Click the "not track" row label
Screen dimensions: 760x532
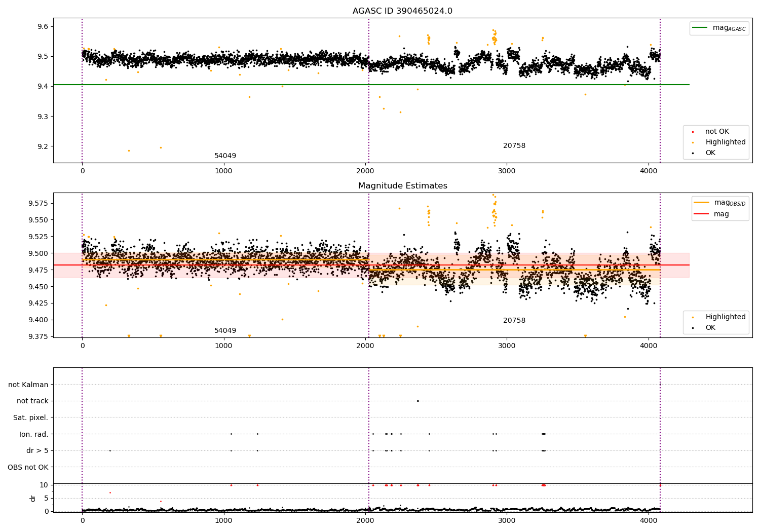[32, 401]
